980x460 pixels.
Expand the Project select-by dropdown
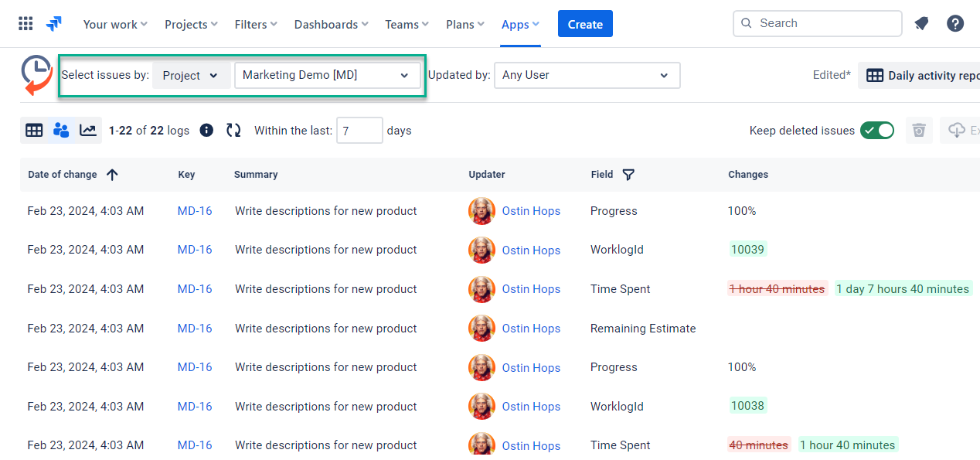pos(191,76)
